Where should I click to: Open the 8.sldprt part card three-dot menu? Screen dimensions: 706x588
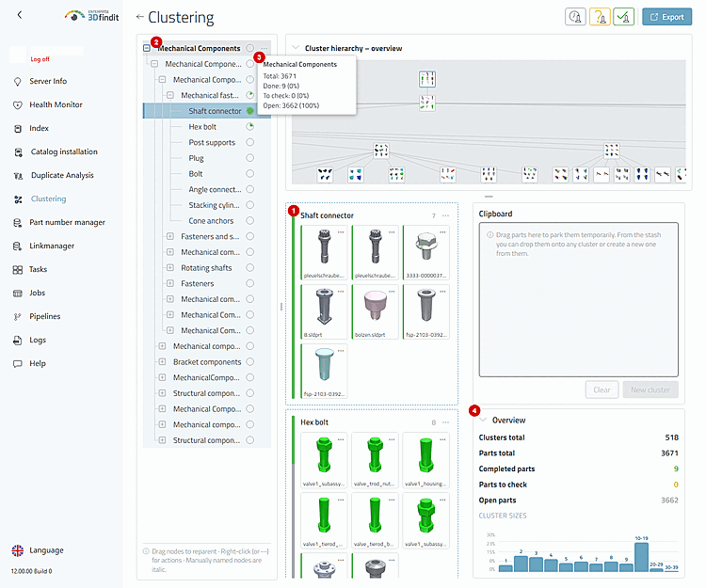(x=341, y=292)
